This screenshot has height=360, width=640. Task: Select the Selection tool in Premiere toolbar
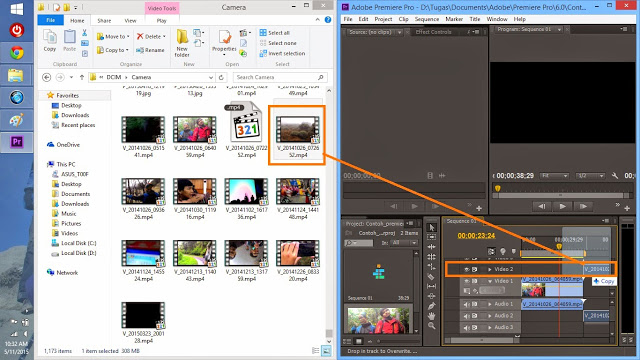pos(432,228)
